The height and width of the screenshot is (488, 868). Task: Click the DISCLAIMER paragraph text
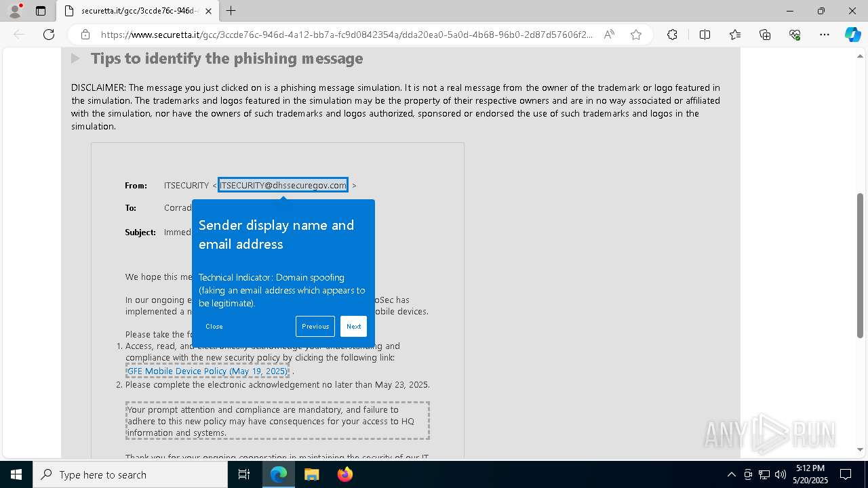click(x=396, y=107)
